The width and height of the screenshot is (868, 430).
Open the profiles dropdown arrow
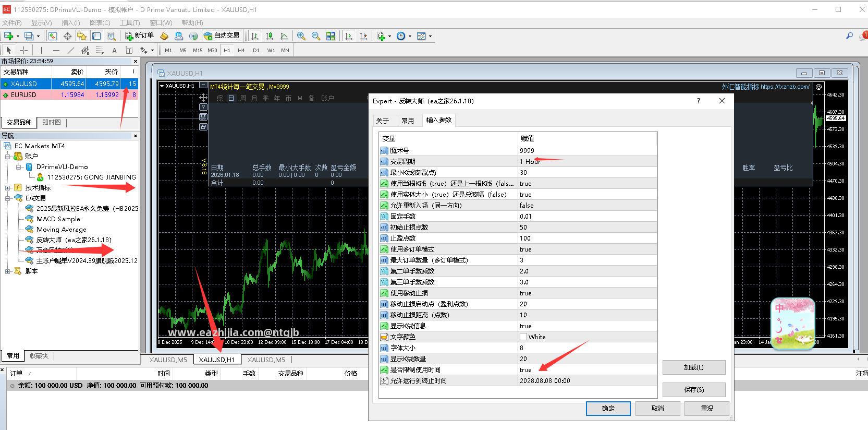tap(38, 36)
